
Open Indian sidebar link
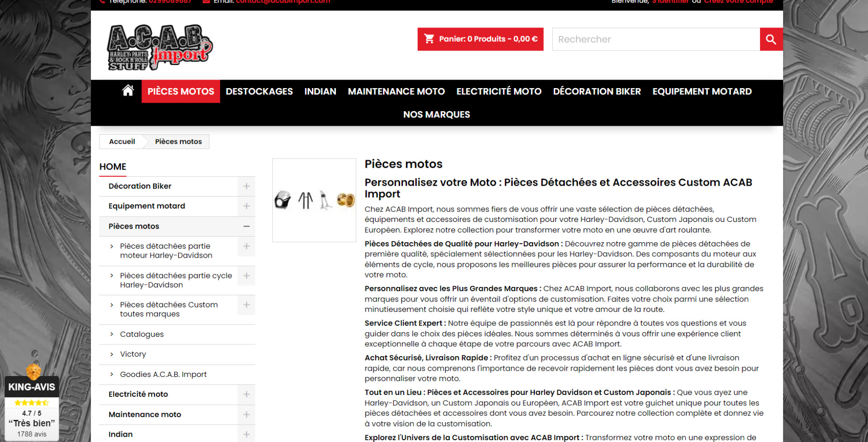tap(121, 434)
